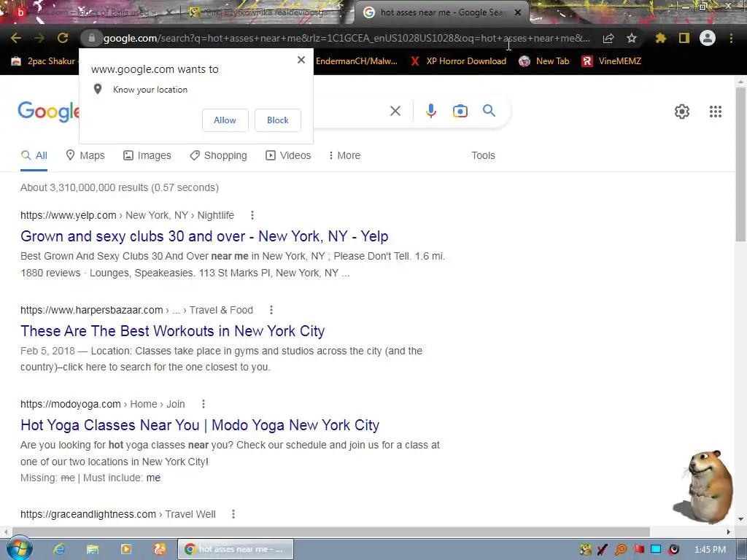
Task: Search by image using the camera icon
Action: click(460, 111)
